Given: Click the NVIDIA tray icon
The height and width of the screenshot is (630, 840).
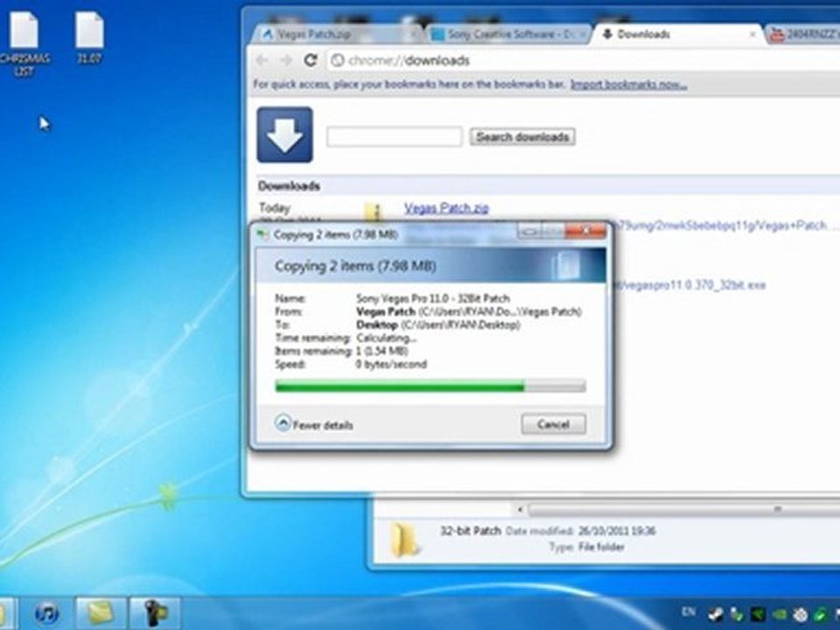Looking at the screenshot, I should (780, 614).
